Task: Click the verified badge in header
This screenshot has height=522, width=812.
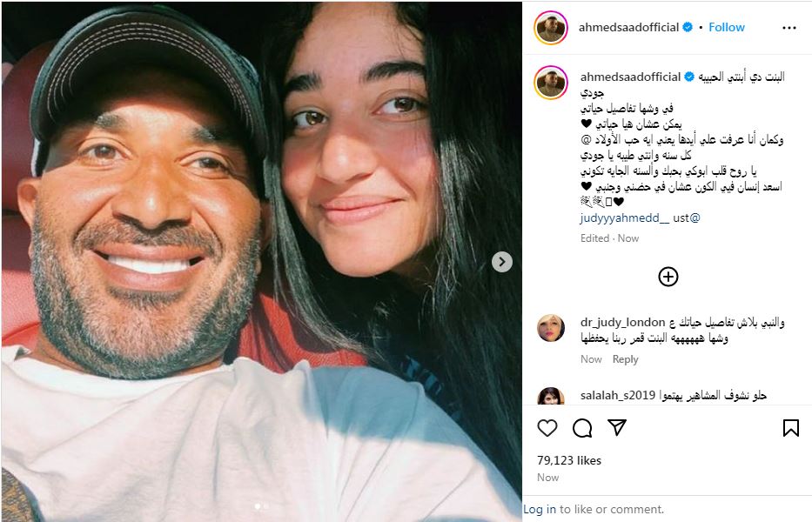Action: [x=688, y=27]
